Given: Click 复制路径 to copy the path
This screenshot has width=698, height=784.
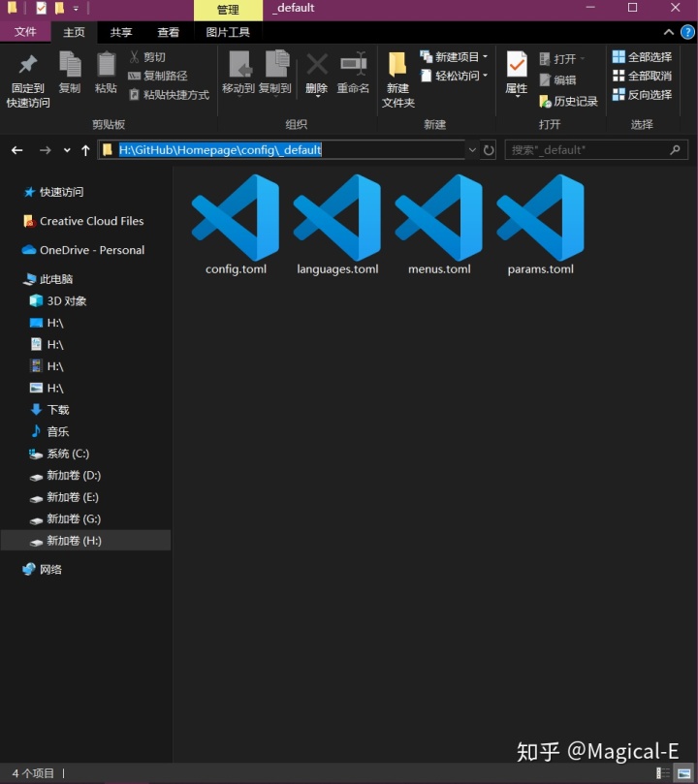Looking at the screenshot, I should coord(158,76).
